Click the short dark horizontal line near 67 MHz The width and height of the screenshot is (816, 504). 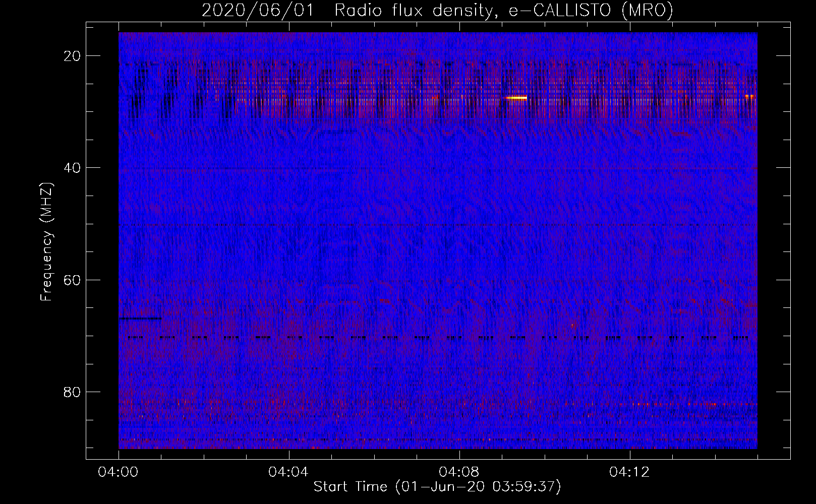click(141, 319)
